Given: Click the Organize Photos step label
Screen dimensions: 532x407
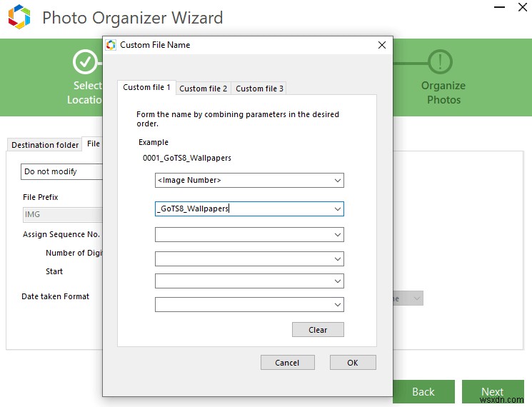Looking at the screenshot, I should click(443, 93).
